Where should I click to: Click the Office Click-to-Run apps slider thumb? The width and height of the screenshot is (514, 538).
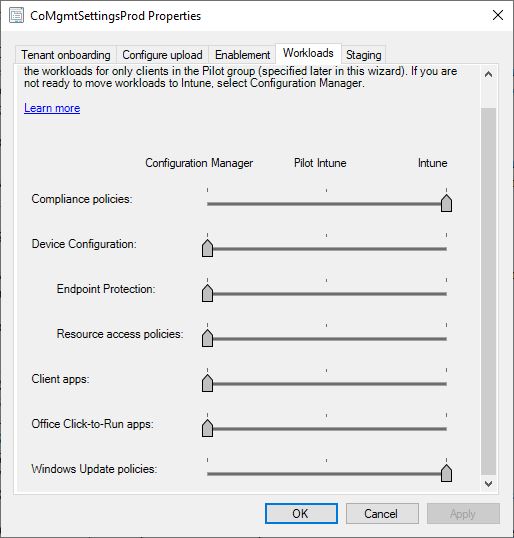207,428
